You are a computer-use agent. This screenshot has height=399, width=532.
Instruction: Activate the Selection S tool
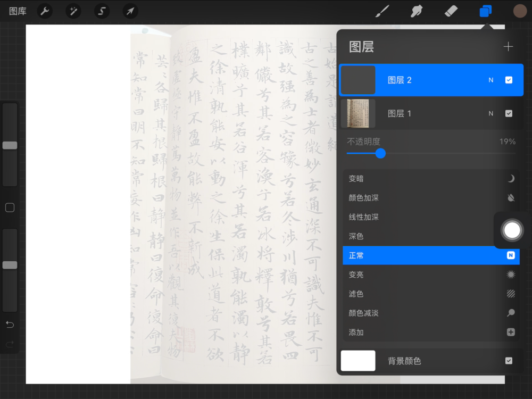(102, 11)
